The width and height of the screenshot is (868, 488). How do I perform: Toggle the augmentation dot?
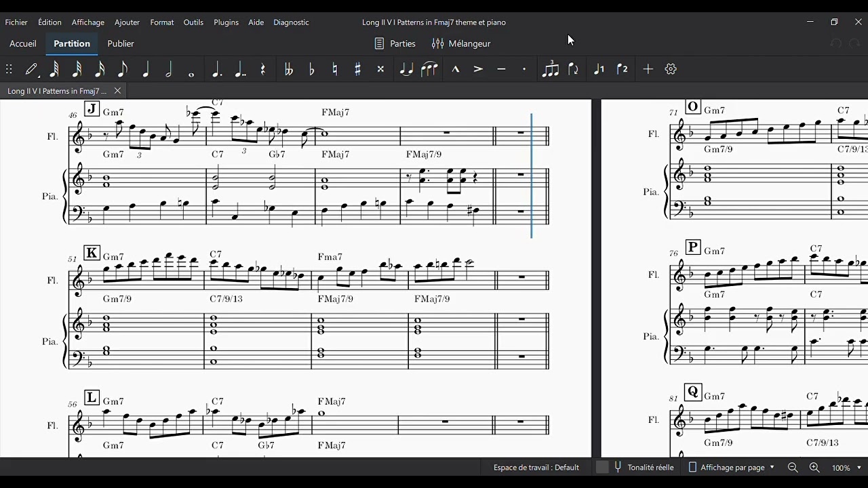(x=217, y=69)
